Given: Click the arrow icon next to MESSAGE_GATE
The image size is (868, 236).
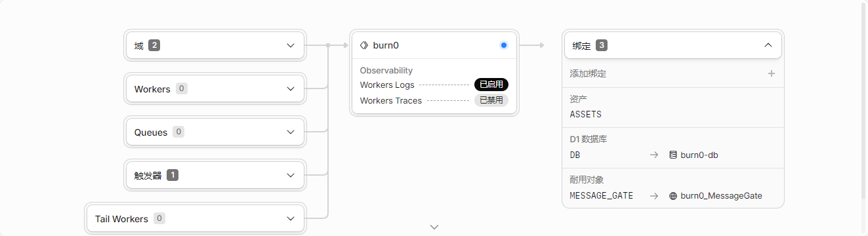Looking at the screenshot, I should (x=654, y=195).
